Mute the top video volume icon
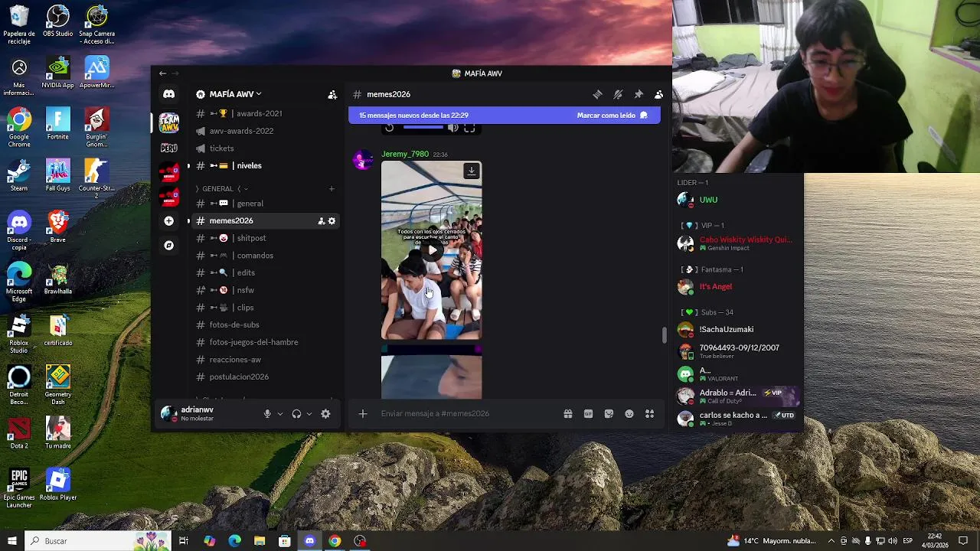 pos(452,128)
